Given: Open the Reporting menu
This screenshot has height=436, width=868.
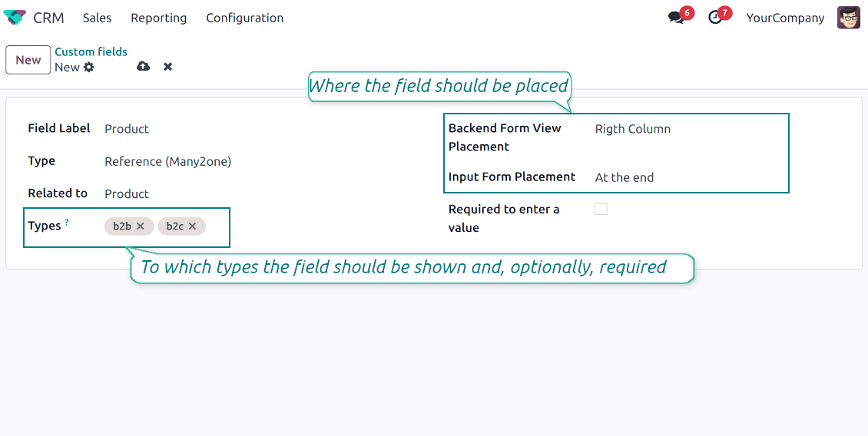Looking at the screenshot, I should 158,18.
